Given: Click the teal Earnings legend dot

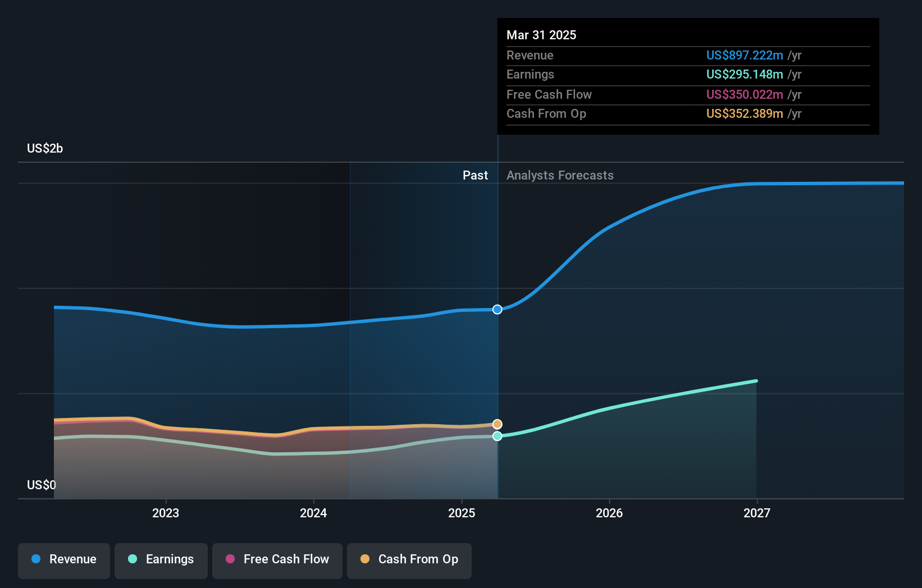Looking at the screenshot, I should click(x=133, y=559).
